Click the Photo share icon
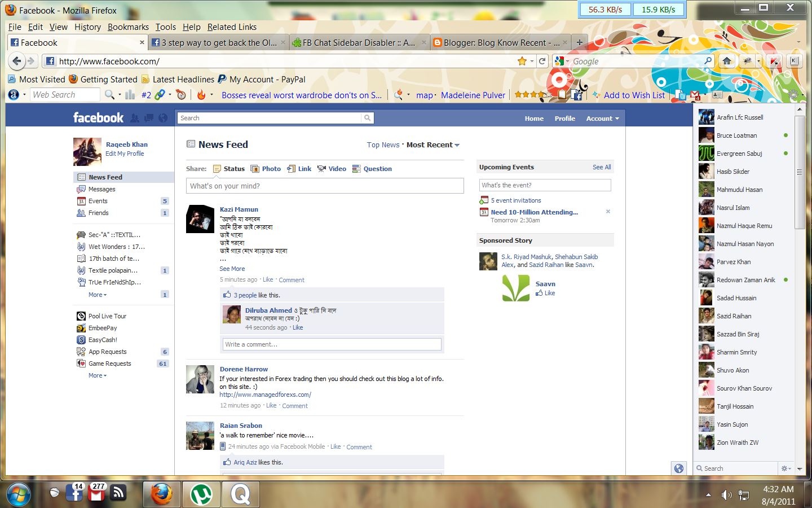 pos(257,168)
